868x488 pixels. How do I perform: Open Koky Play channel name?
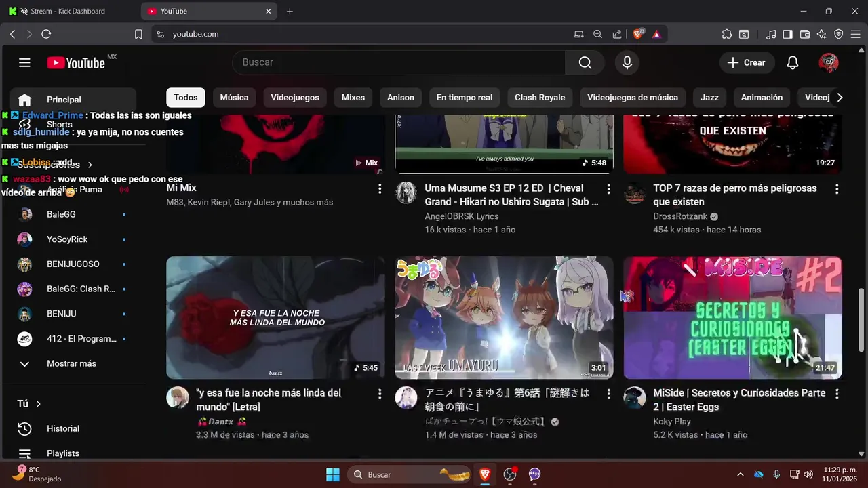point(672,421)
